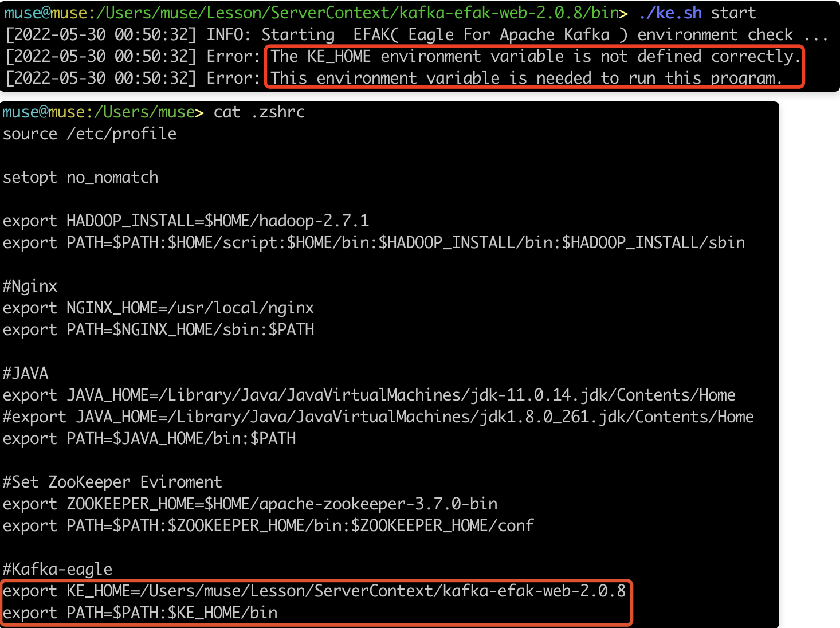Click 'export PATH=$PATH:$KE_HOME/bin' line
840x628 pixels.
coord(140,613)
